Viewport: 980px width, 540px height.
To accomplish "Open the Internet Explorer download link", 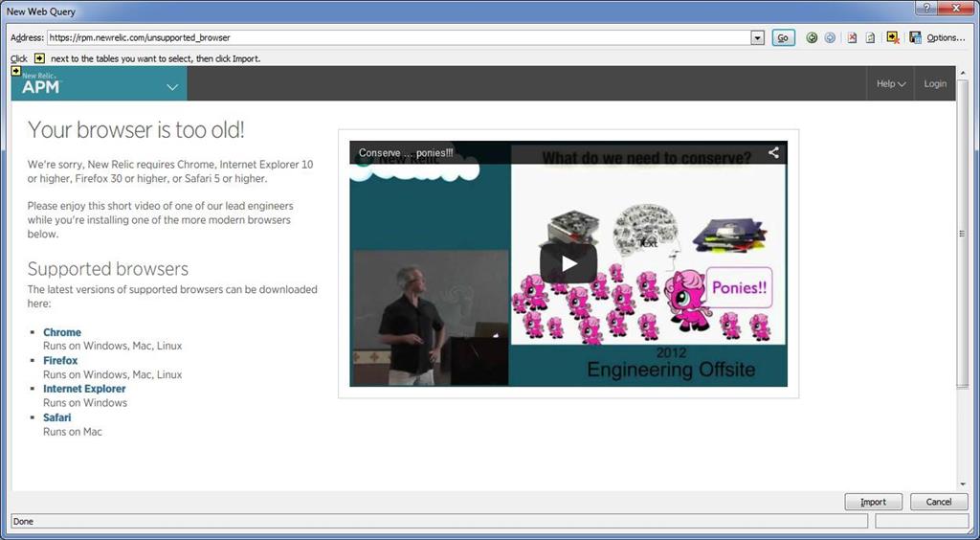I will [x=84, y=389].
